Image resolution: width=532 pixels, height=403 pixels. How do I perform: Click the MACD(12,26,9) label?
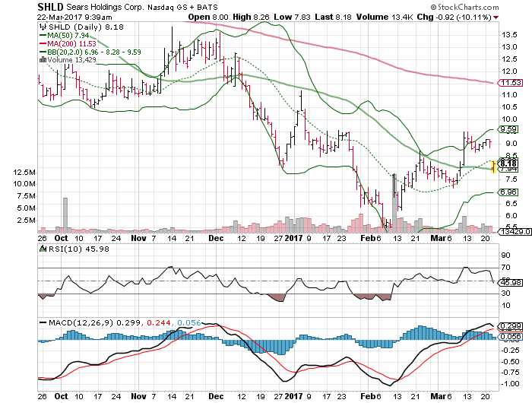[x=81, y=322]
